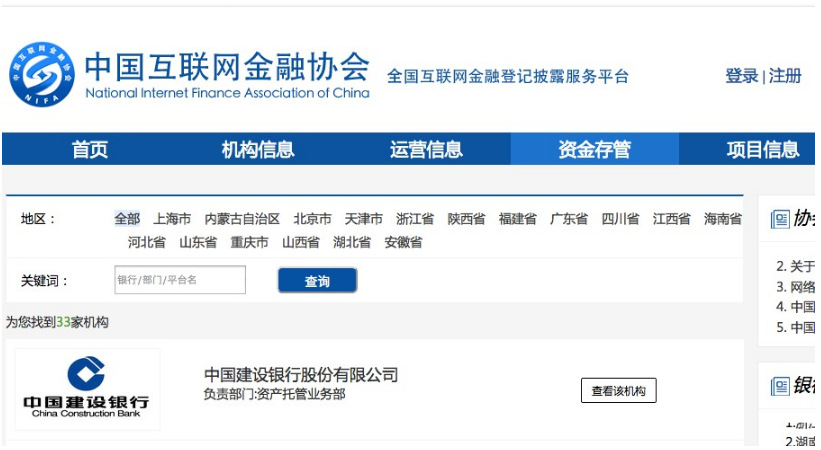Screen dimensions: 821x450
Task: Filter region by 上海市
Action: click(172, 218)
